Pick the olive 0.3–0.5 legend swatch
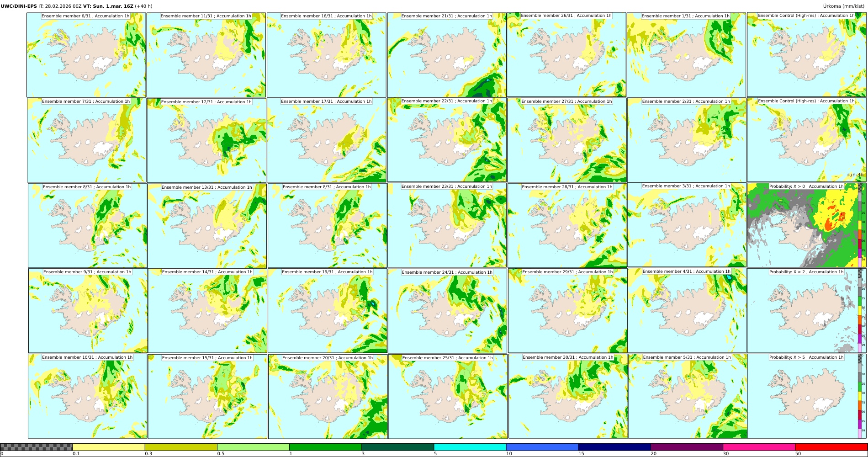This screenshot has width=868, height=457. point(181,447)
